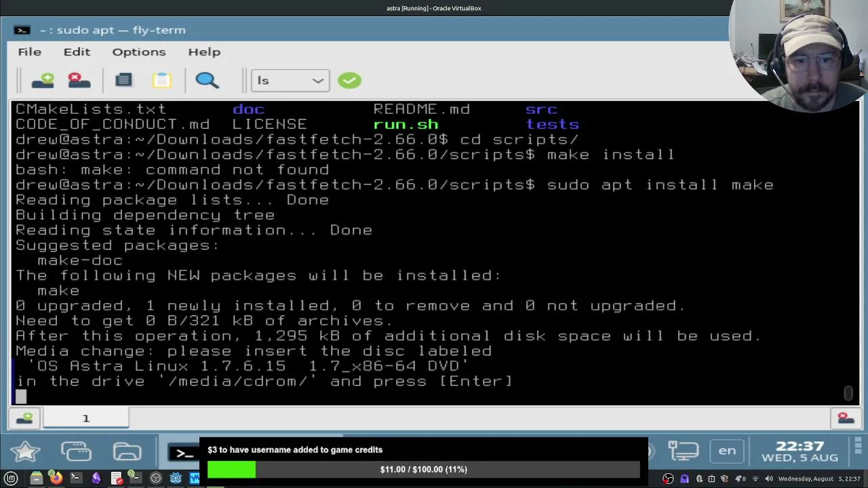The image size is (868, 488).
Task: Open the Options menu
Action: 139,52
